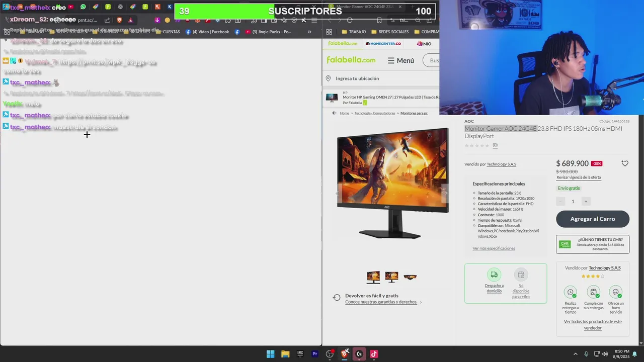Open the CUENTAS bookmark folder in left browser
Image resolution: width=644 pixels, height=362 pixels.
click(x=168, y=32)
